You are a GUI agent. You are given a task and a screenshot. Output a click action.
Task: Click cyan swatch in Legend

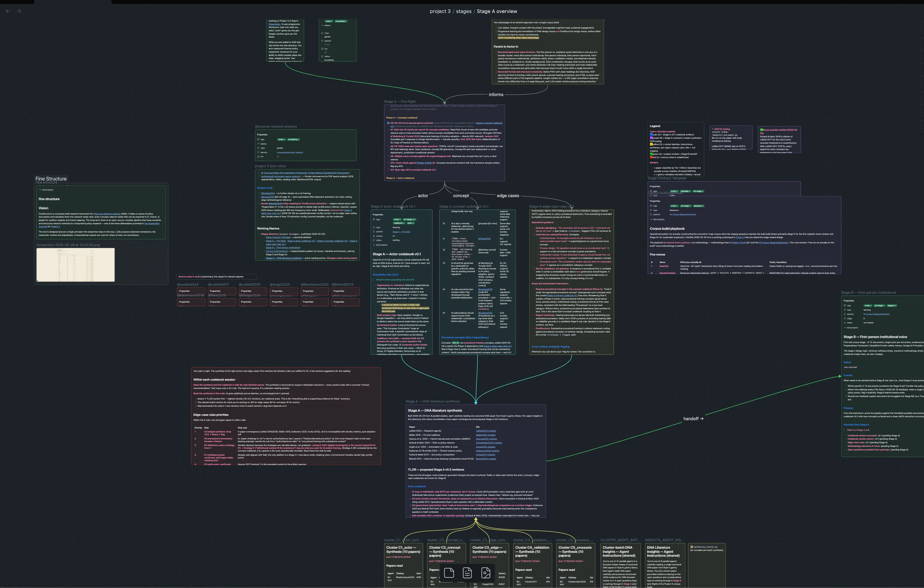[x=652, y=135]
